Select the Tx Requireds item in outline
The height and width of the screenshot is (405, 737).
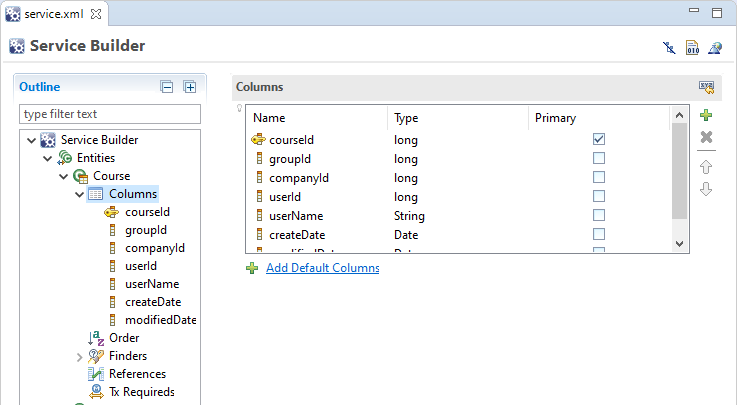[x=141, y=392]
